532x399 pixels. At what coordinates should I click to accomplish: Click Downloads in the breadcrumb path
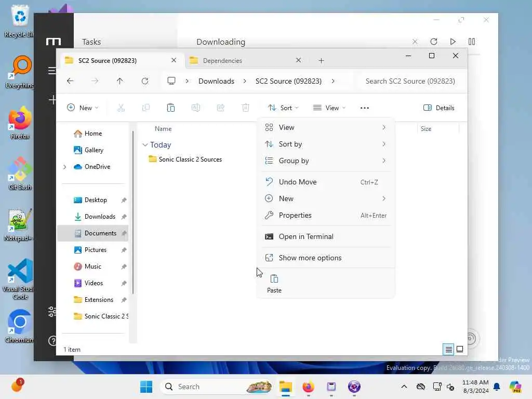pyautogui.click(x=217, y=81)
